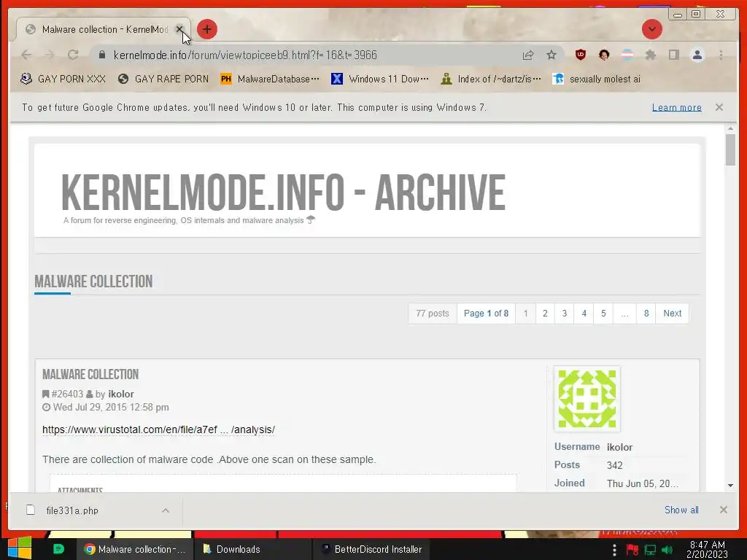Select the kernelmode.info address bar URL

coord(245,55)
